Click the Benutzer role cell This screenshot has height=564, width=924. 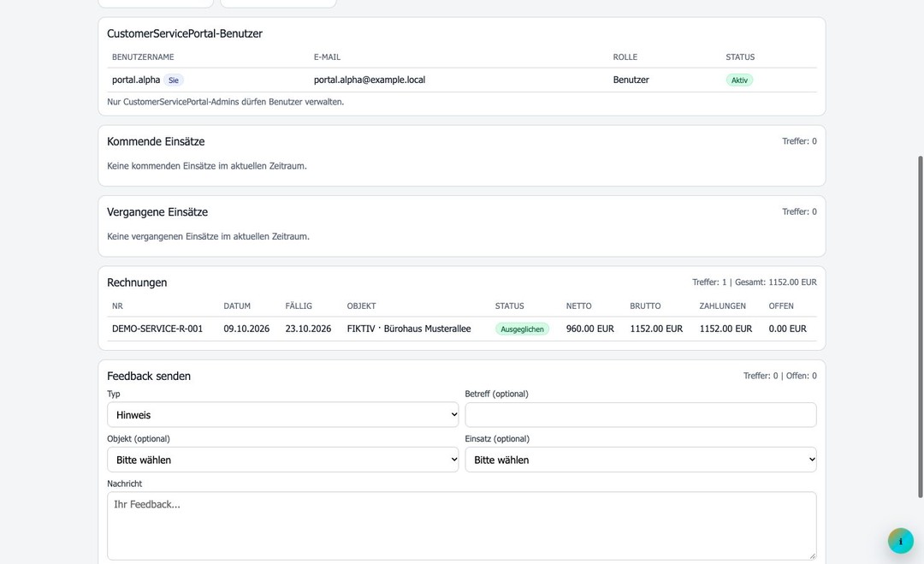631,80
